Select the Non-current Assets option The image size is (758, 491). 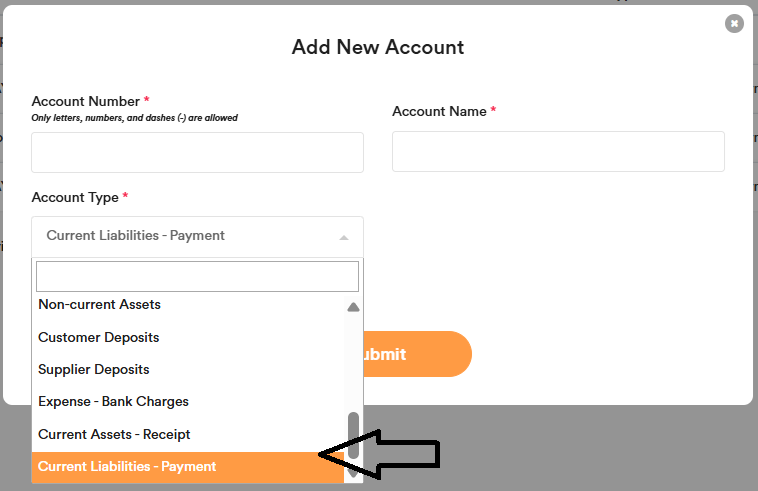point(100,305)
